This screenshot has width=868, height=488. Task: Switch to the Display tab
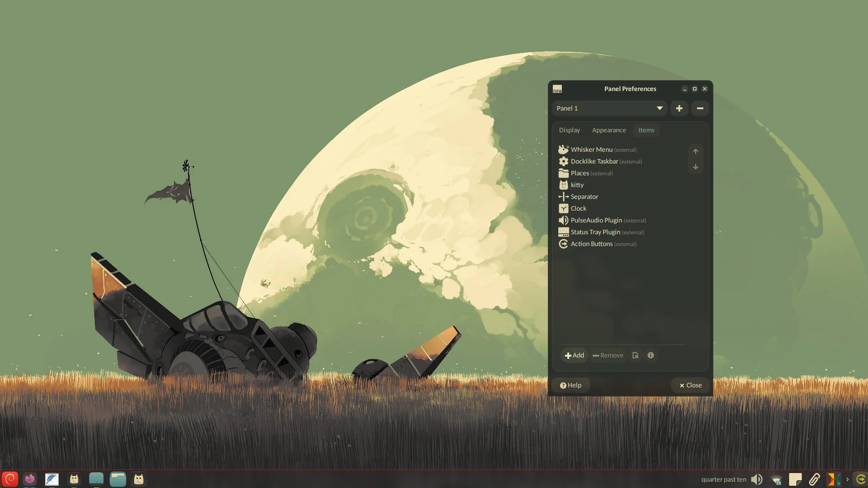569,130
